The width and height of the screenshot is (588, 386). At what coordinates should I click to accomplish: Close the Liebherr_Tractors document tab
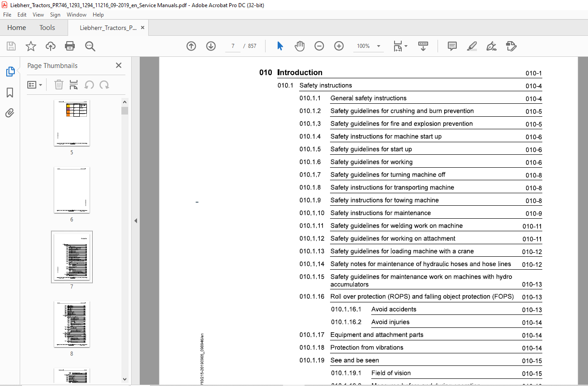(143, 28)
